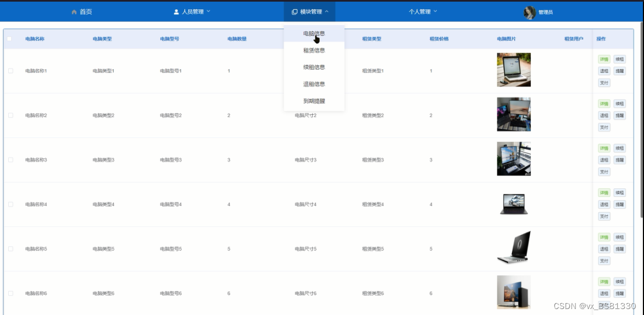Screen dimensions: 644x315
Task: Open 详情 for 电脑名称6 row
Action: pyautogui.click(x=604, y=282)
